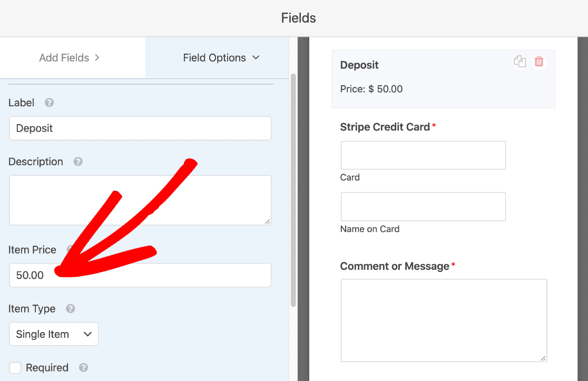Click the Name on Card field
The width and height of the screenshot is (588, 381).
423,206
